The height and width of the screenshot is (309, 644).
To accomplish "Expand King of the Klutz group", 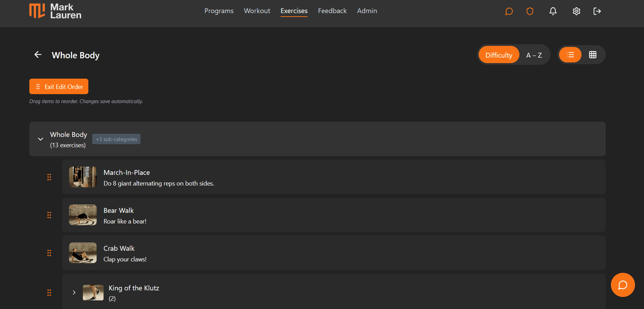I will coord(74,292).
